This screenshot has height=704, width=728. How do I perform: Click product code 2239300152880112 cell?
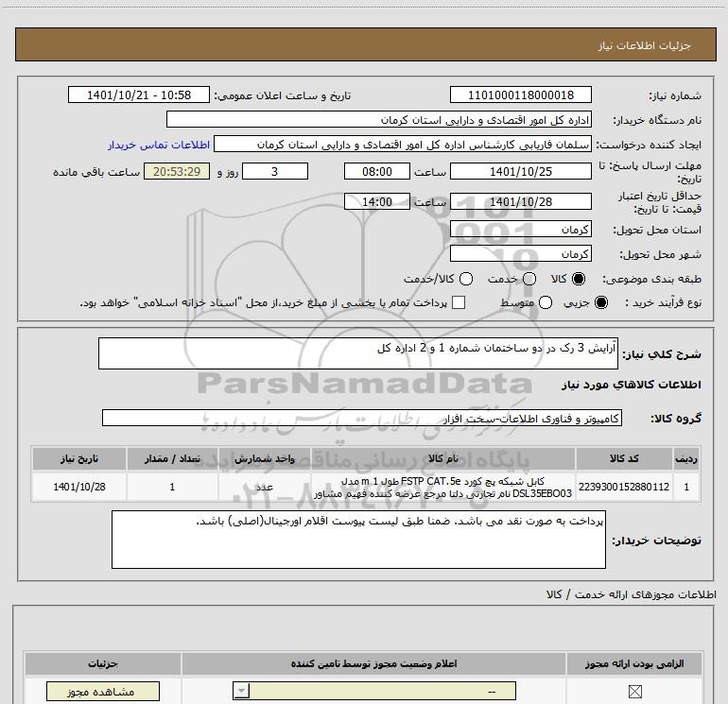[x=624, y=487]
